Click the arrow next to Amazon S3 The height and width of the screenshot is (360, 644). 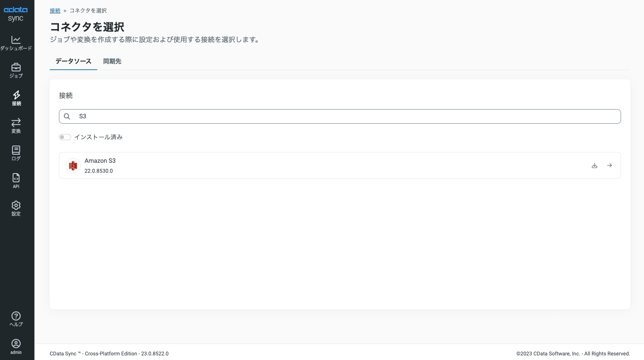click(610, 165)
